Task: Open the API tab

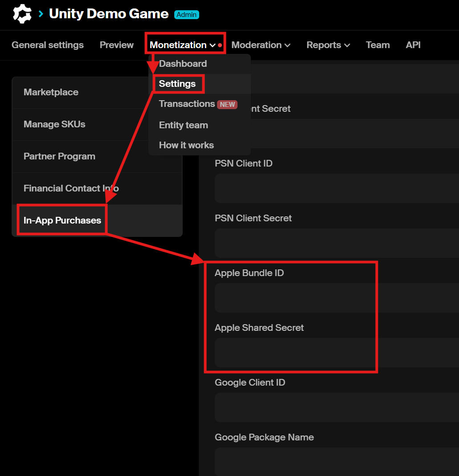Action: pyautogui.click(x=413, y=45)
